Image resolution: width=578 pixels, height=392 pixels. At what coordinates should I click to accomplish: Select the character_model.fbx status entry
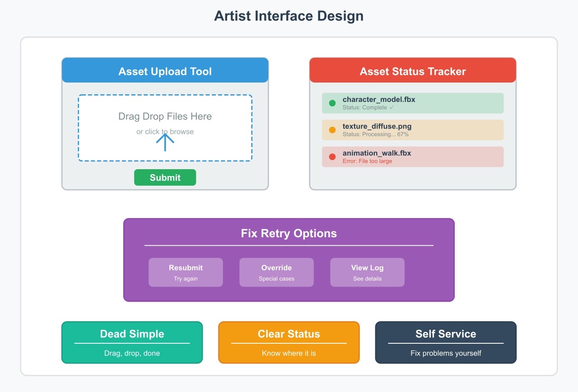click(412, 103)
